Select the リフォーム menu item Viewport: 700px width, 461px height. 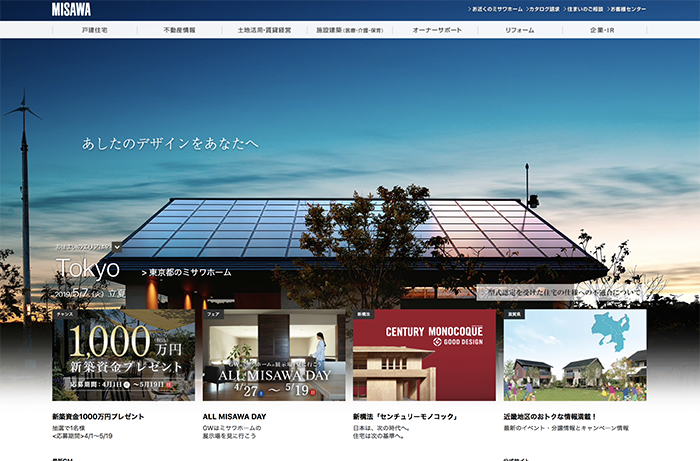coord(520,30)
